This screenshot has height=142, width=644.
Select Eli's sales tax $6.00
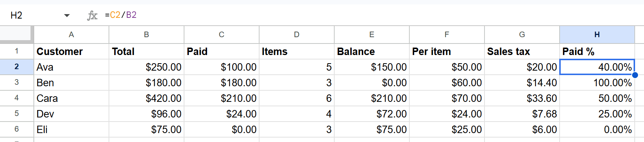(522, 129)
